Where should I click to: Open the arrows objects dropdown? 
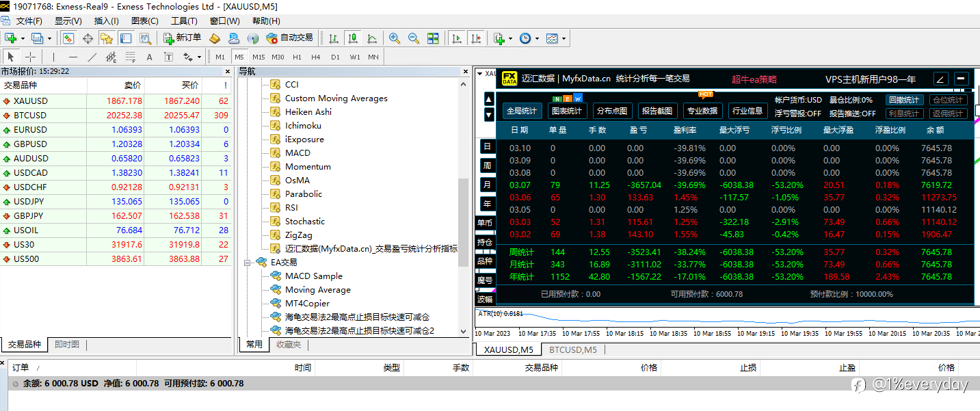click(199, 57)
